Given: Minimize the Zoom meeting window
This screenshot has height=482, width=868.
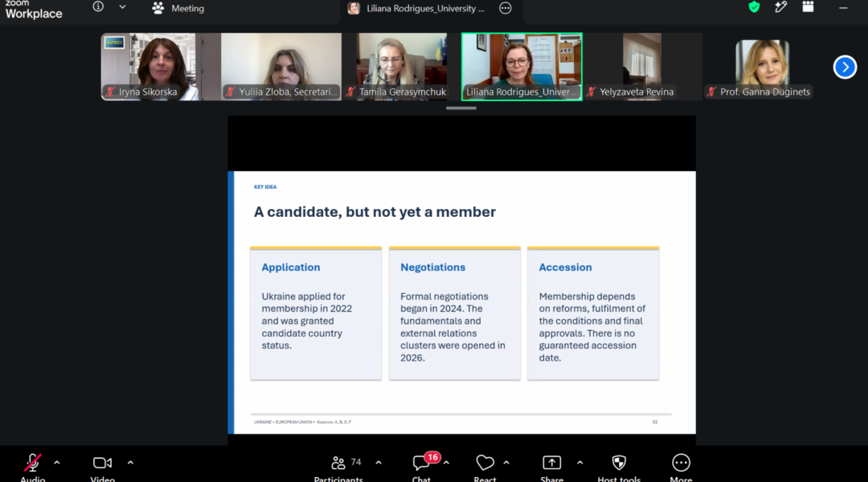Looking at the screenshot, I should point(843,8).
